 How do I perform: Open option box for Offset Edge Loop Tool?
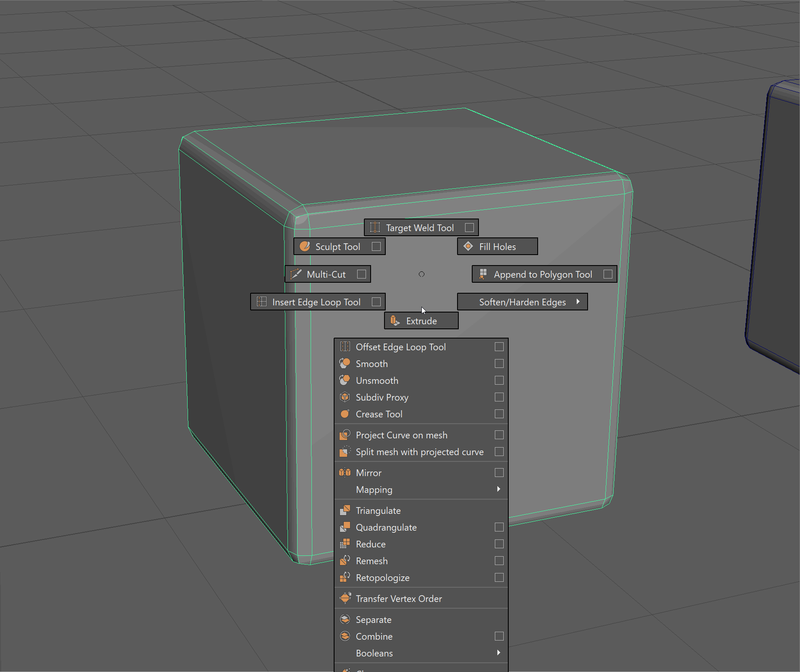499,347
